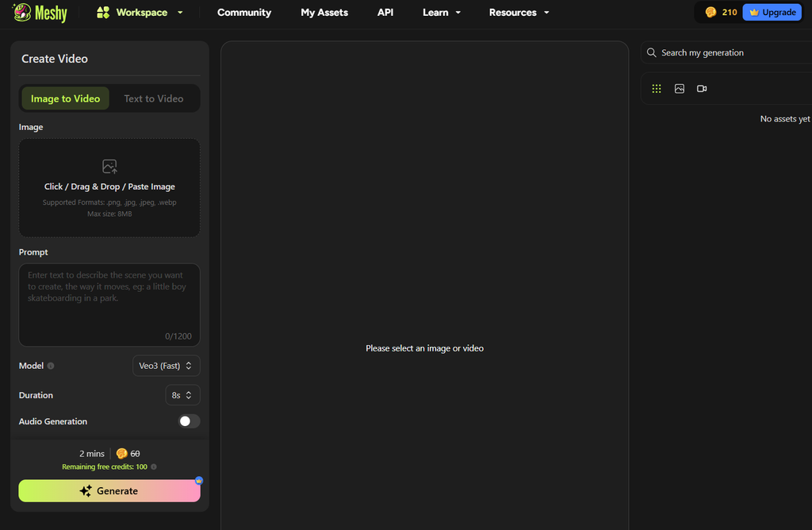Click the blue Upgrade button
Image resolution: width=812 pixels, height=530 pixels.
coord(772,13)
